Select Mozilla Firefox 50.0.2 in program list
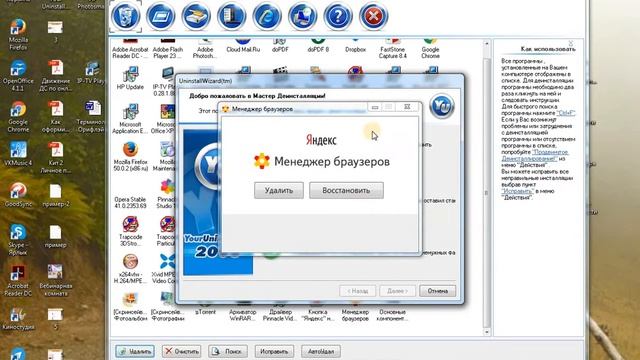The image size is (640, 360). [x=130, y=157]
